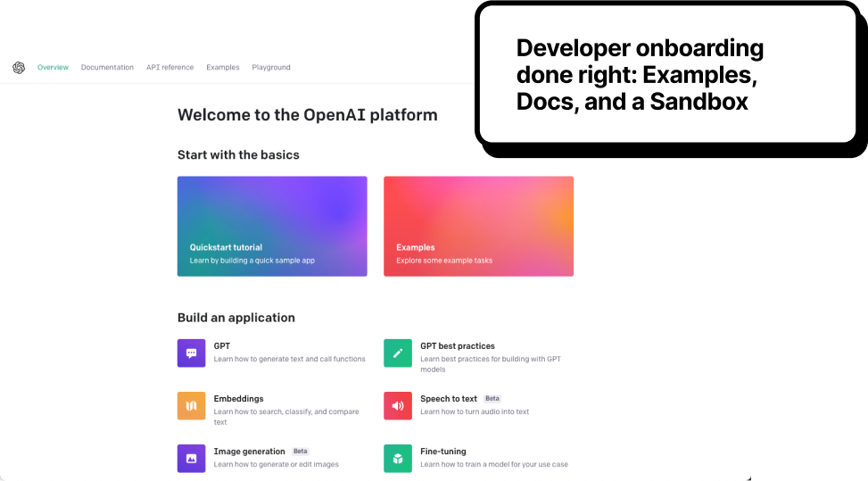Open the Image generation guide link
Viewport: 868px width, 481px height.
pyautogui.click(x=249, y=452)
